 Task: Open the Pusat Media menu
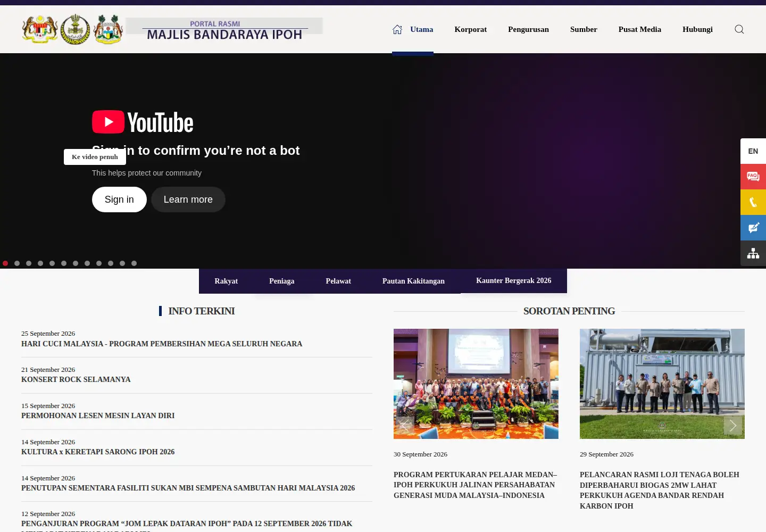(640, 29)
